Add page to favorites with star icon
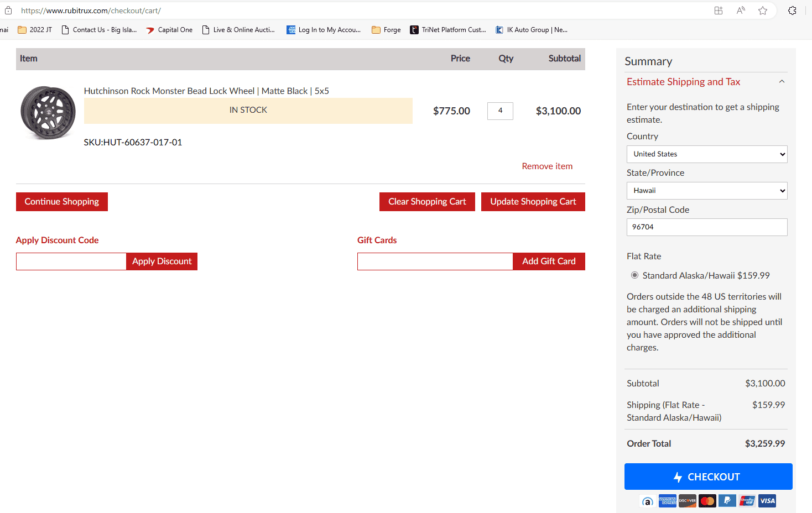This screenshot has height=513, width=812. (763, 11)
